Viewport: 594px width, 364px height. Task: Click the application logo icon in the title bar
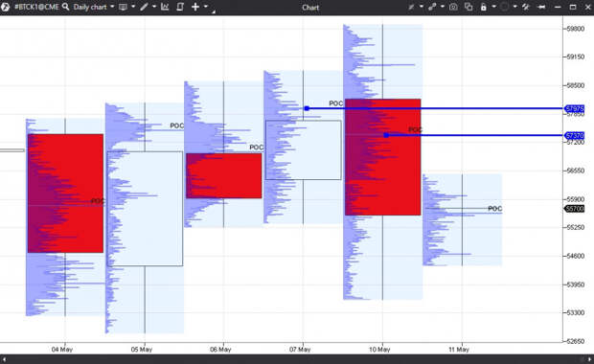(6, 7)
